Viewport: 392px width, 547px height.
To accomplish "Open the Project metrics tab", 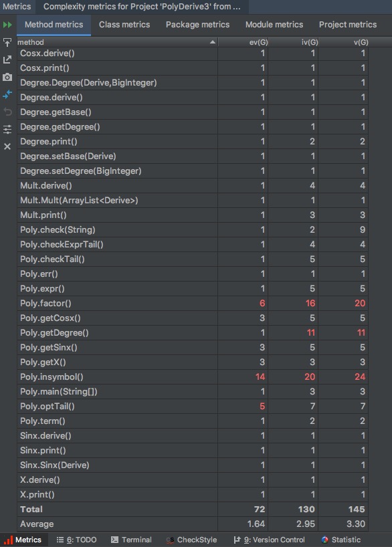I will [x=348, y=25].
